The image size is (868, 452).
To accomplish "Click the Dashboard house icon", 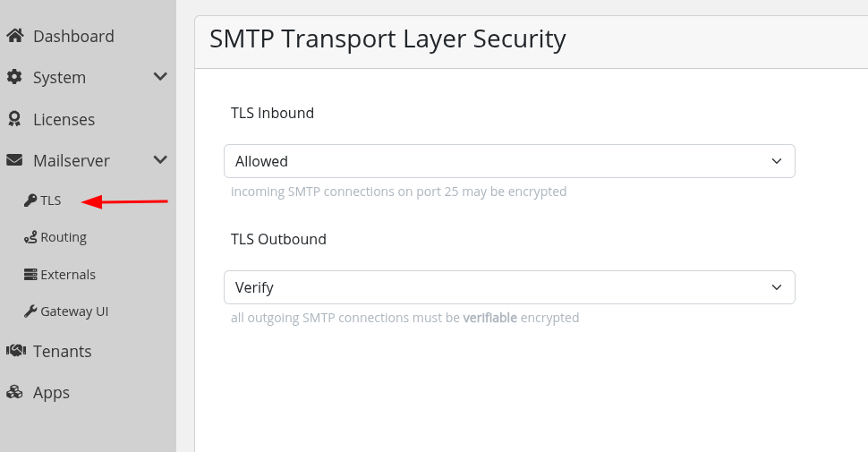I will point(14,36).
